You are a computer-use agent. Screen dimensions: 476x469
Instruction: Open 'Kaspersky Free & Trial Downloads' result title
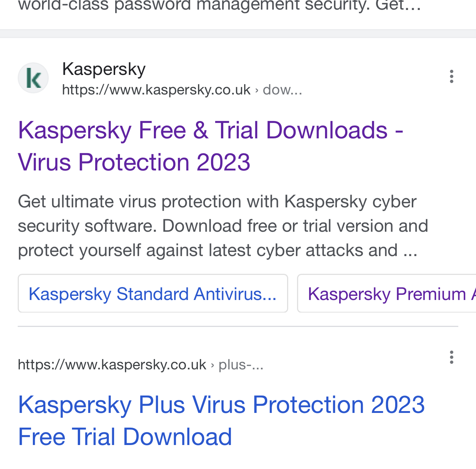pos(210,130)
